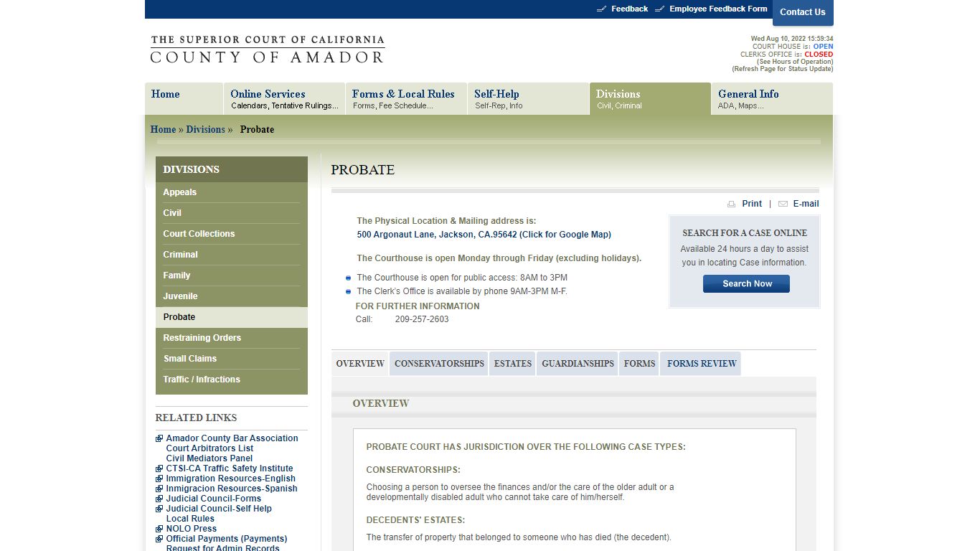Click the CONSERVATORSHIPS: overview heading text
The height and width of the screenshot is (551, 980).
[x=413, y=470]
